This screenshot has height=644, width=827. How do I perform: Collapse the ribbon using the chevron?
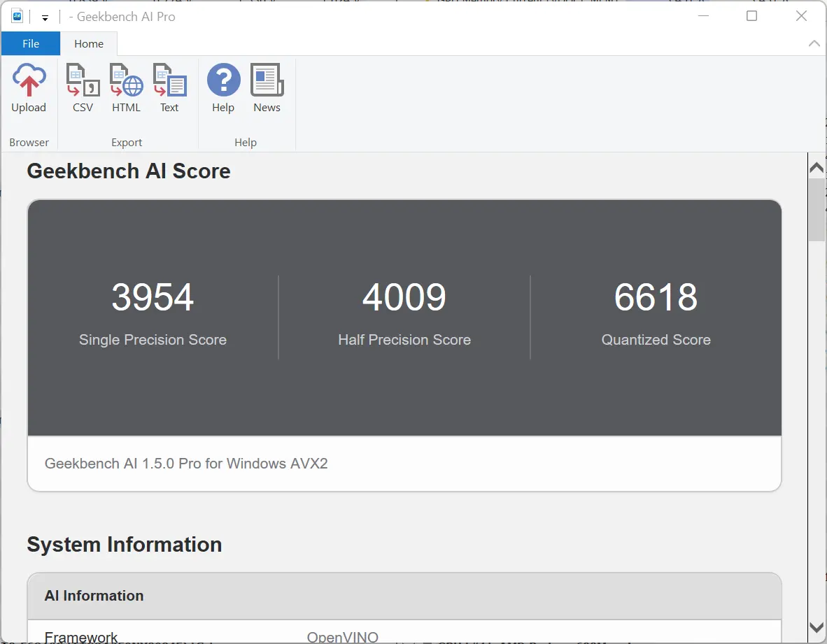[814, 43]
